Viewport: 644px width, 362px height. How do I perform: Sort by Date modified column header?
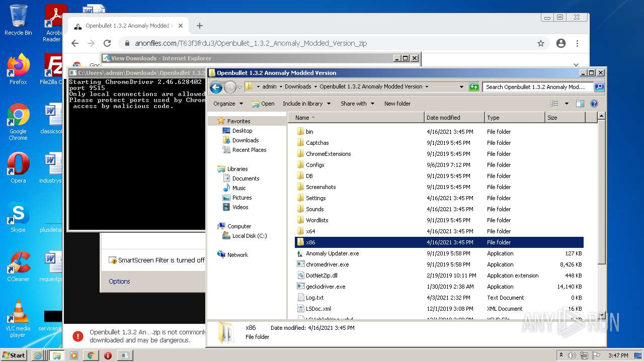click(x=454, y=118)
